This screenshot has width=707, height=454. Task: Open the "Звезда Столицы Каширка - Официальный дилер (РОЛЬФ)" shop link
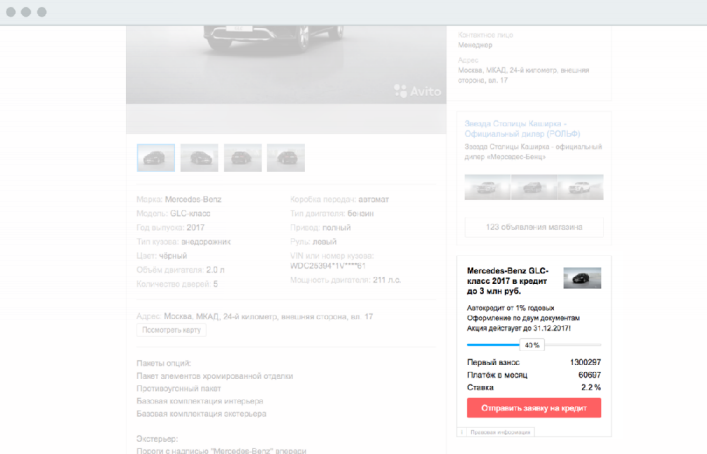coord(522,128)
